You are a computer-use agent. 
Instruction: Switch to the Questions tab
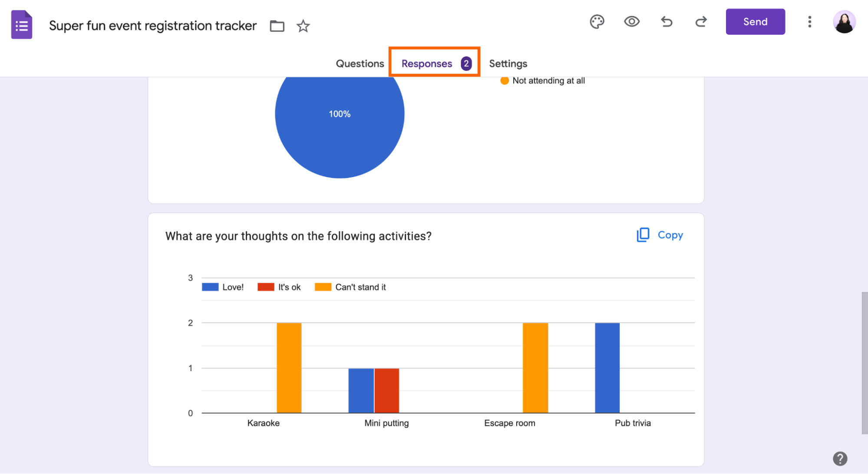pos(360,63)
